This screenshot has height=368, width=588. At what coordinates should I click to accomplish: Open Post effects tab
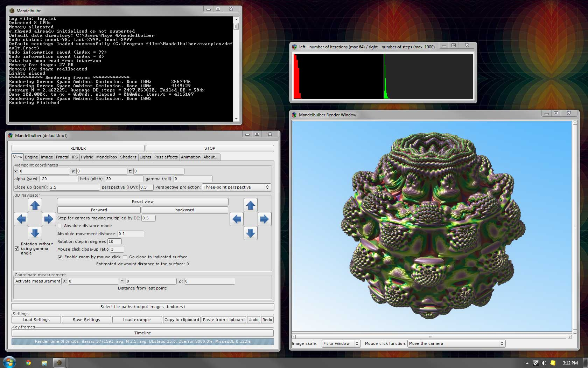(166, 157)
